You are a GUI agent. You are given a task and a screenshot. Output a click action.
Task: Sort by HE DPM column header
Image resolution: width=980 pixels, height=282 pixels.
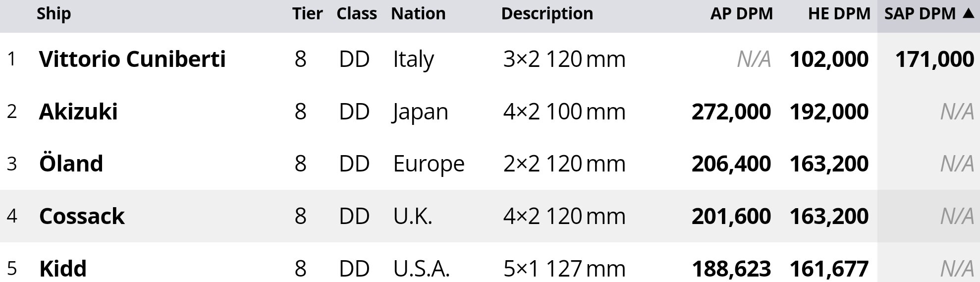[x=838, y=14]
